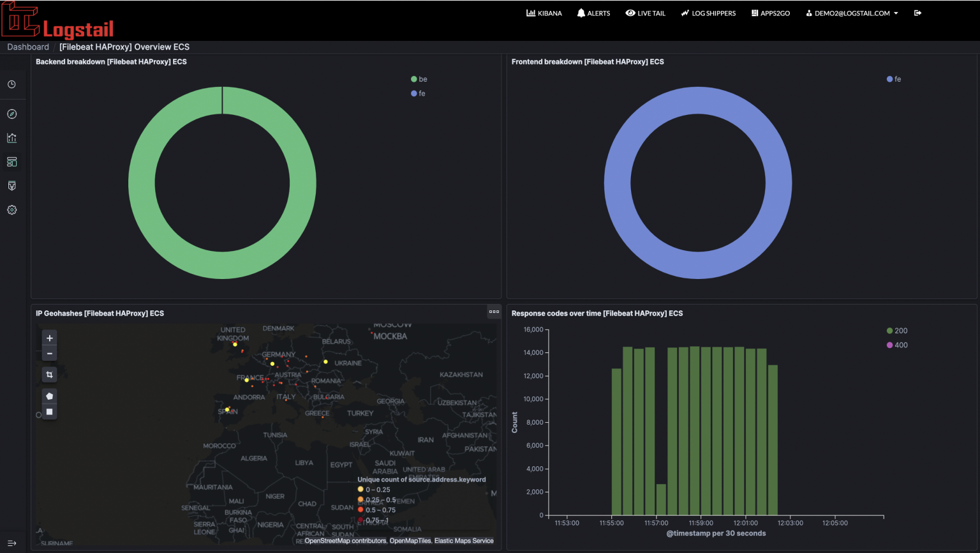This screenshot has width=980, height=553.
Task: Expand the DEMO2@LOGSTAIL.COM user dropdown
Action: pos(852,13)
